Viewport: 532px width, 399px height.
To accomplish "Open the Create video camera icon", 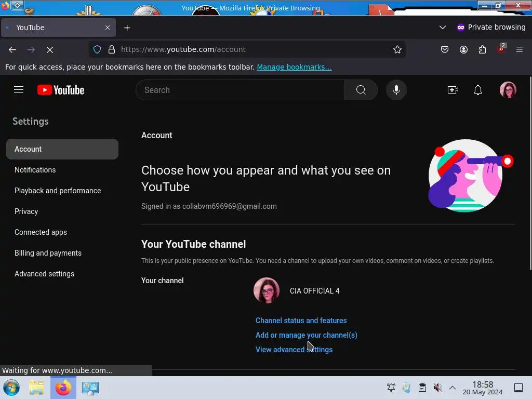I will [x=453, y=90].
